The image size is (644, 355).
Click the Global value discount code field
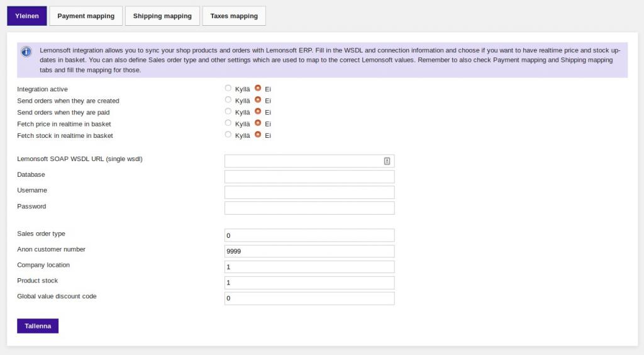(309, 298)
